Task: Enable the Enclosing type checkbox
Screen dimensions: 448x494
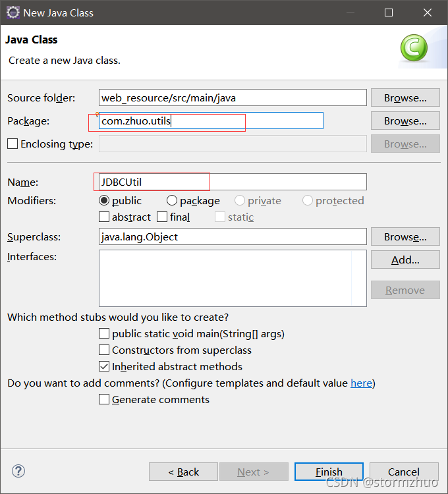Action: [x=13, y=144]
